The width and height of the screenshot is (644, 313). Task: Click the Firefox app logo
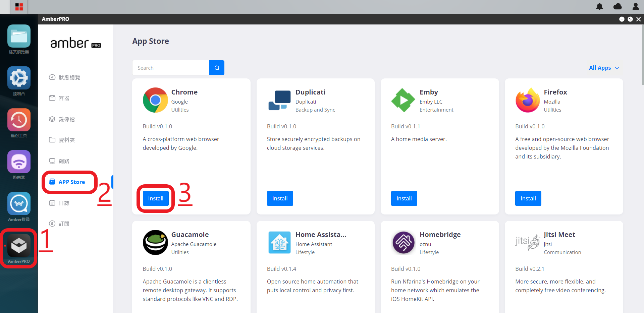click(x=528, y=100)
